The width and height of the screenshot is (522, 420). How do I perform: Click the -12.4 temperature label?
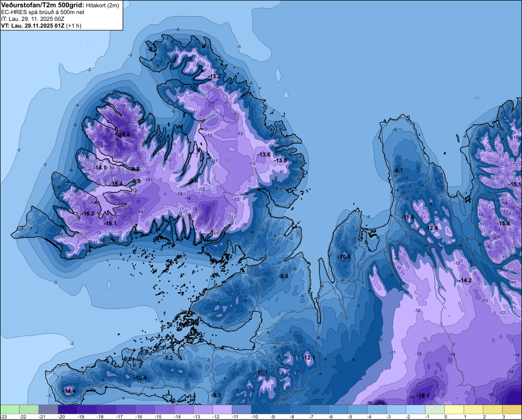(x=432, y=229)
